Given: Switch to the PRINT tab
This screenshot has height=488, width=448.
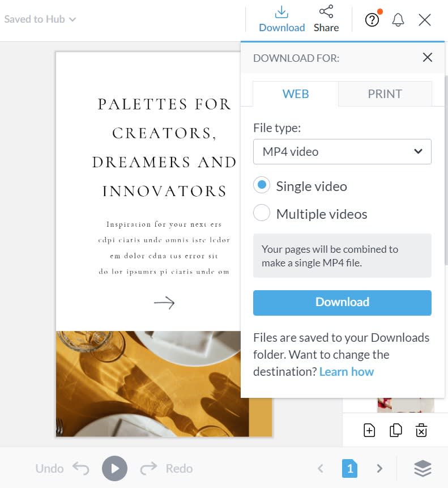Looking at the screenshot, I should pos(385,94).
